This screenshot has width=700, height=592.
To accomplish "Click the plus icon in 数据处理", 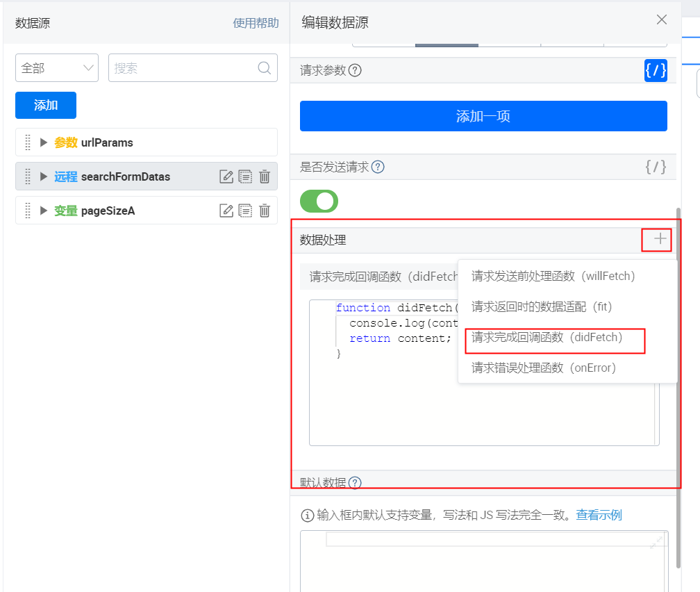I will [660, 239].
